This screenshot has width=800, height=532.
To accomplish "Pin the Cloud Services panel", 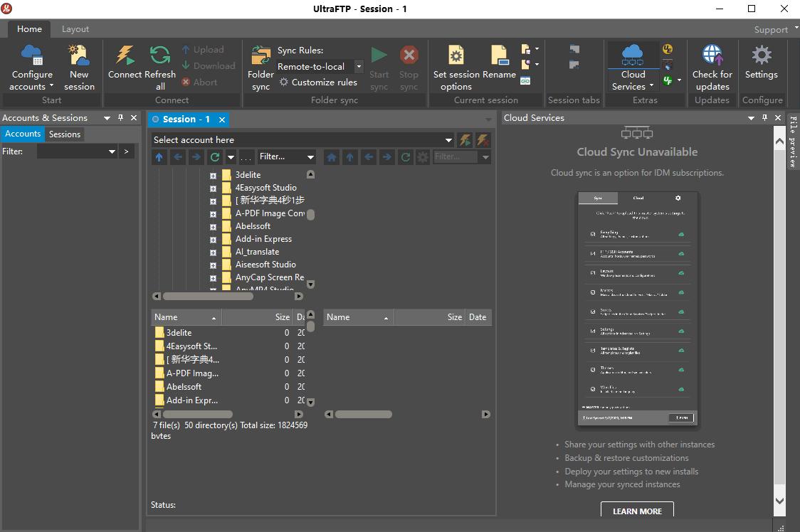I will click(764, 118).
